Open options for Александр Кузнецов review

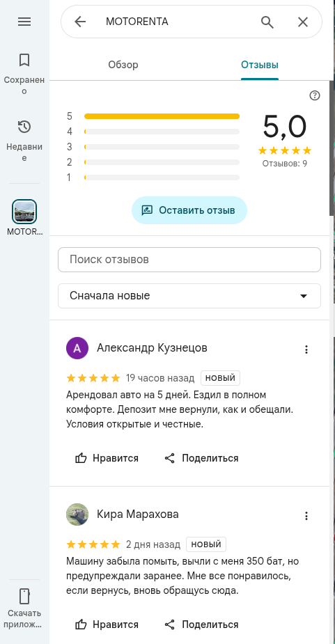click(x=306, y=350)
